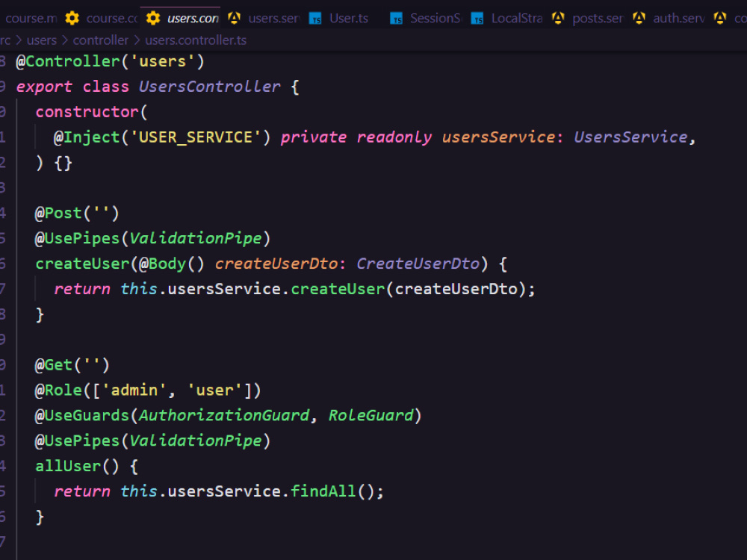Image resolution: width=747 pixels, height=560 pixels.
Task: Click the export keyword
Action: [x=44, y=87]
